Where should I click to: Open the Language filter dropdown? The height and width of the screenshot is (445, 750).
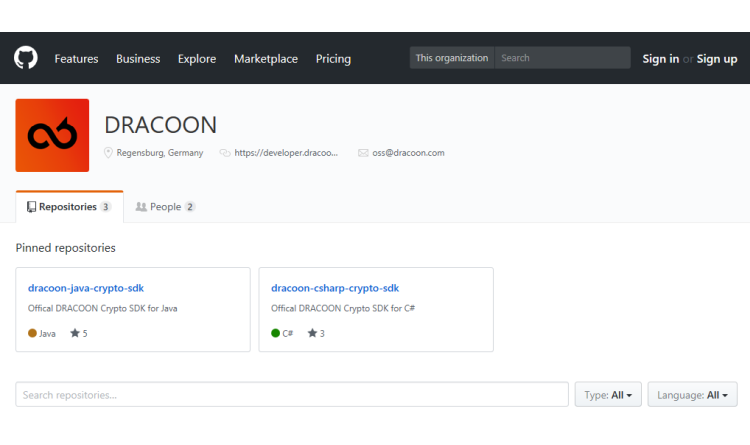pos(692,395)
